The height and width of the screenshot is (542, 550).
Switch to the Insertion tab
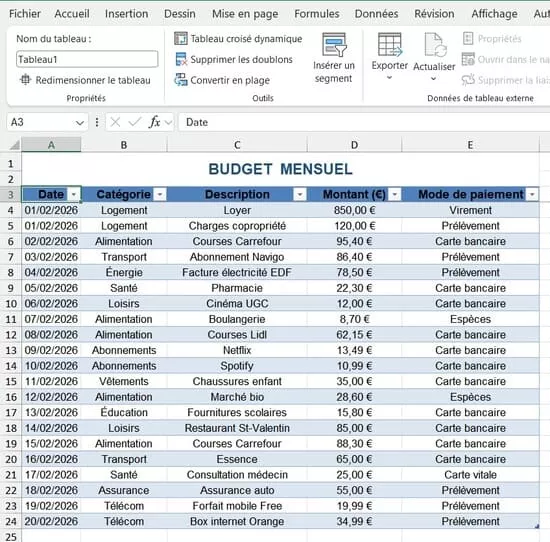[x=126, y=14]
